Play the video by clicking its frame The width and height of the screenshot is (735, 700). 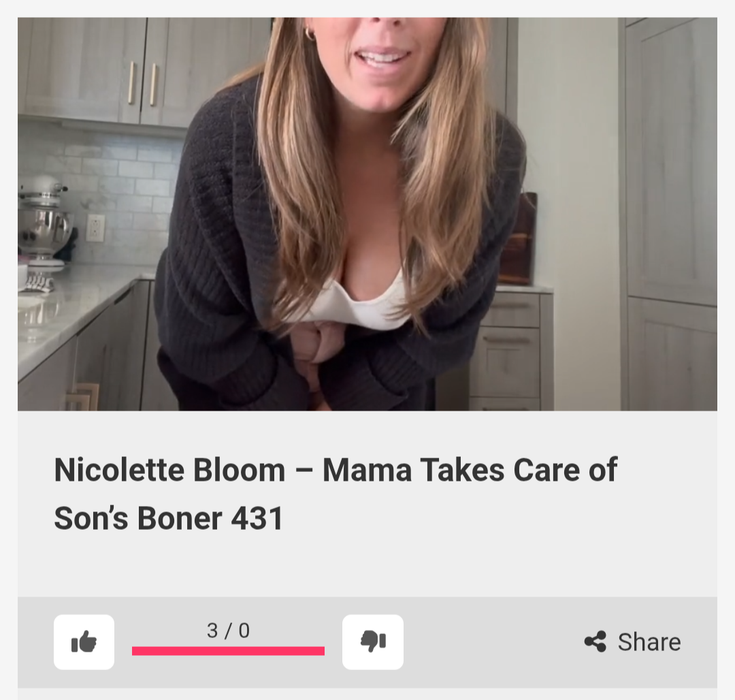click(x=367, y=214)
